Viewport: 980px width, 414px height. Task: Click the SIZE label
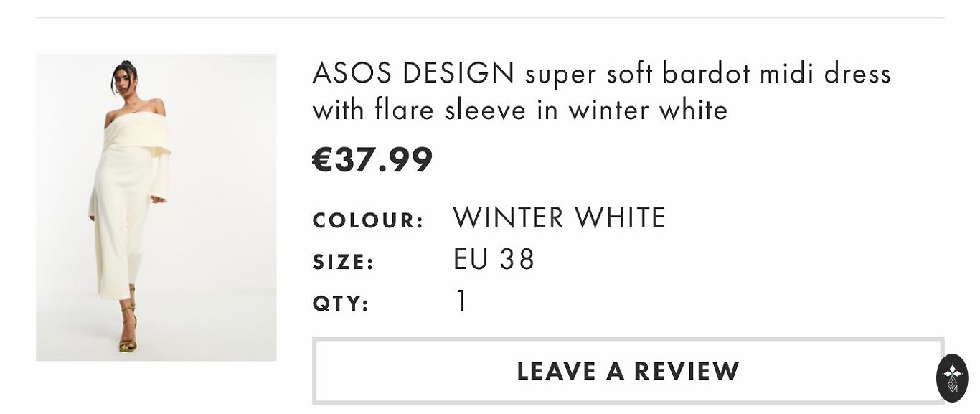(x=344, y=263)
